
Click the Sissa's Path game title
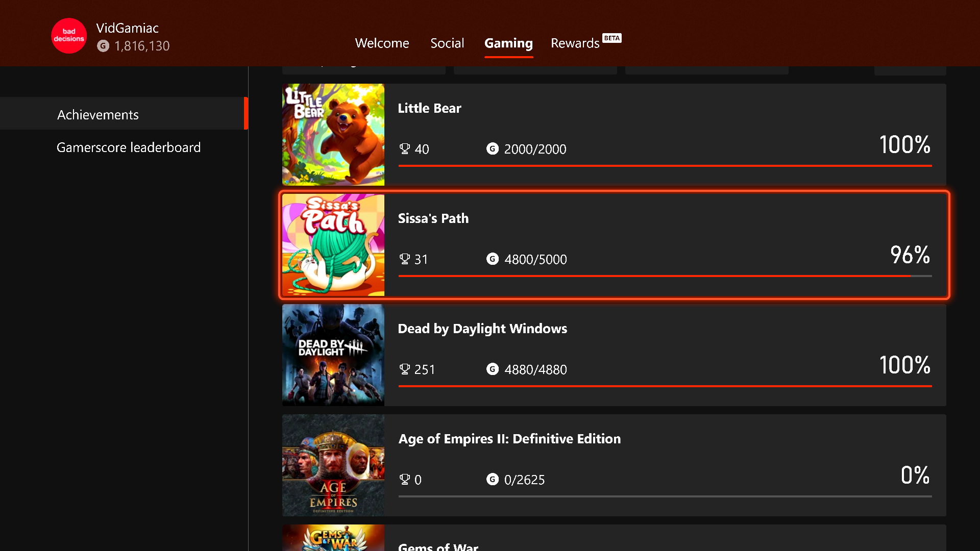pos(433,218)
